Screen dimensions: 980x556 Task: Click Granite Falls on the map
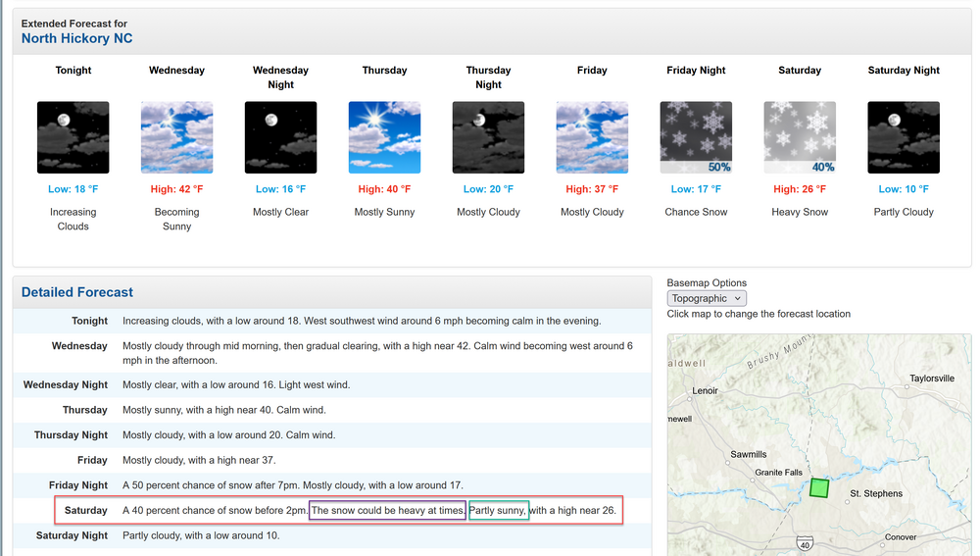[778, 473]
